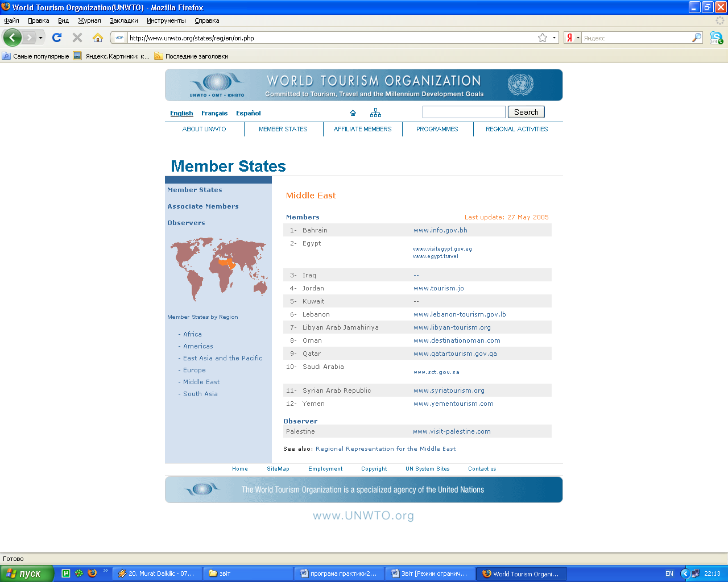The height and width of the screenshot is (582, 728).
Task: Open the www.qatartourism.gov.qa link
Action: (455, 354)
